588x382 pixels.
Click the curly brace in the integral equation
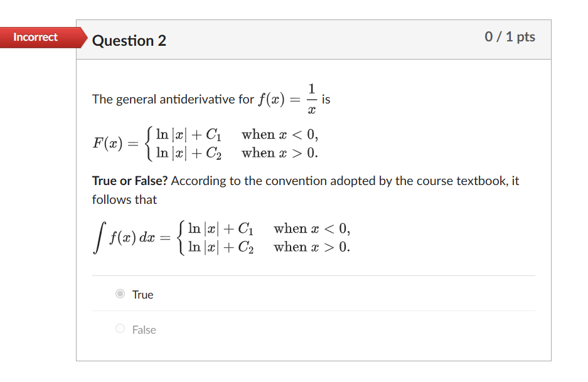point(179,237)
